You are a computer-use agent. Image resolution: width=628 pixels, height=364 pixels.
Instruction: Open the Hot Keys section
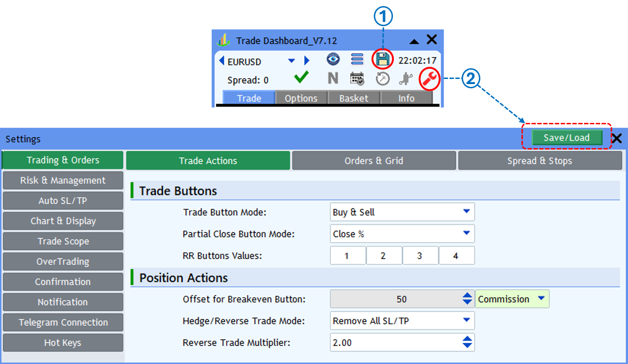[63, 343]
